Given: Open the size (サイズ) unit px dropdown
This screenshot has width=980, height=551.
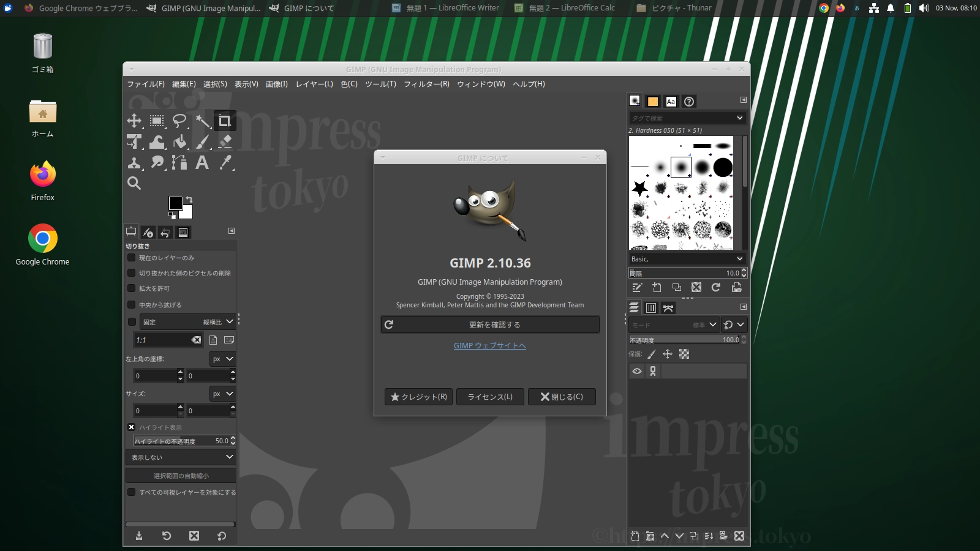Looking at the screenshot, I should tap(222, 394).
